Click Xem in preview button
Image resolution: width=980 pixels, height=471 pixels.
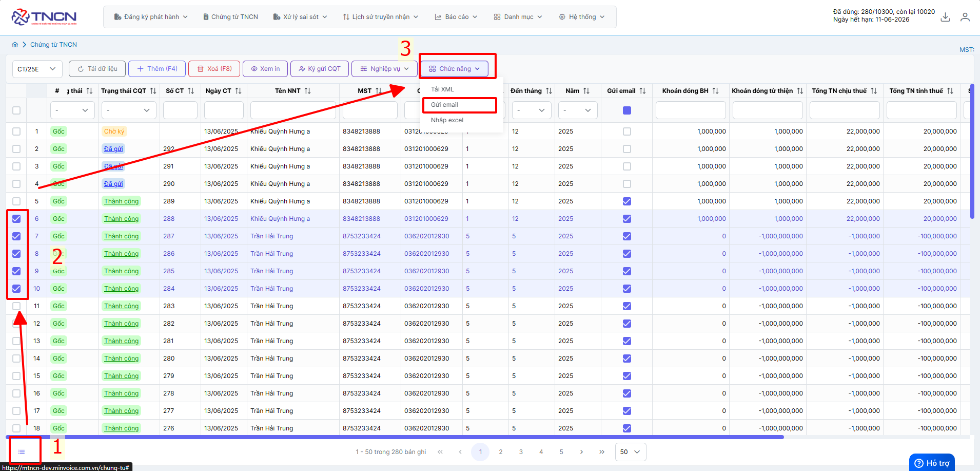(x=265, y=69)
